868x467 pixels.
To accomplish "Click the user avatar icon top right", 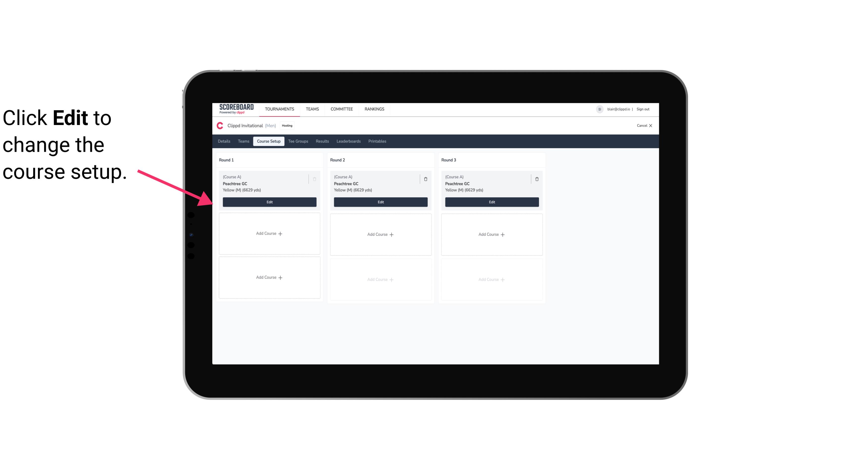I will [600, 109].
